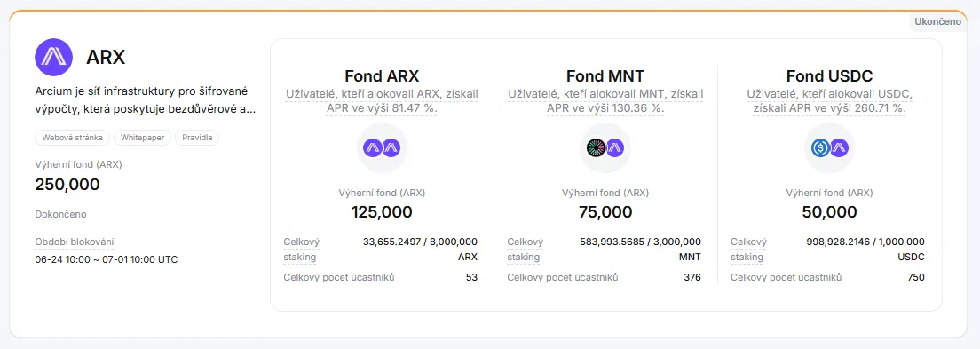The image size is (980, 349).
Task: Click the USDC pool APR 260.71 % description
Action: point(829,100)
